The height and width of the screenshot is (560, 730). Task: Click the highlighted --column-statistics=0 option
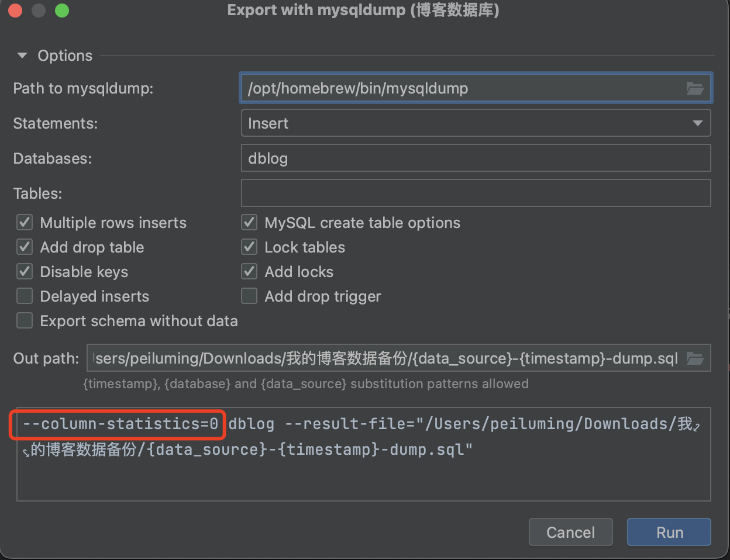tap(118, 424)
